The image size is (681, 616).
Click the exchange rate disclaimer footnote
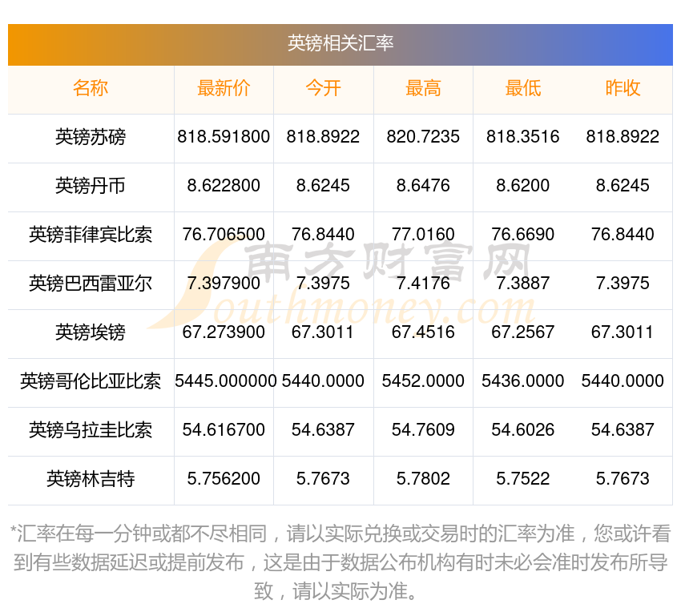tap(340, 562)
